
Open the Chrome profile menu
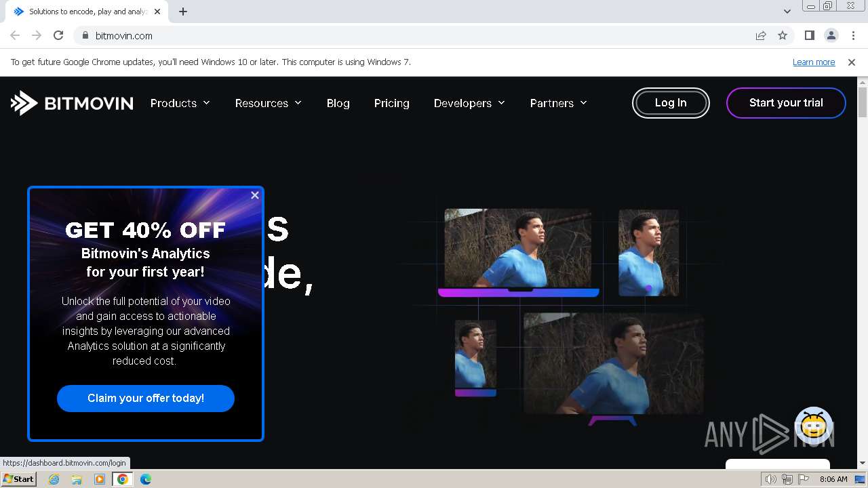[831, 35]
